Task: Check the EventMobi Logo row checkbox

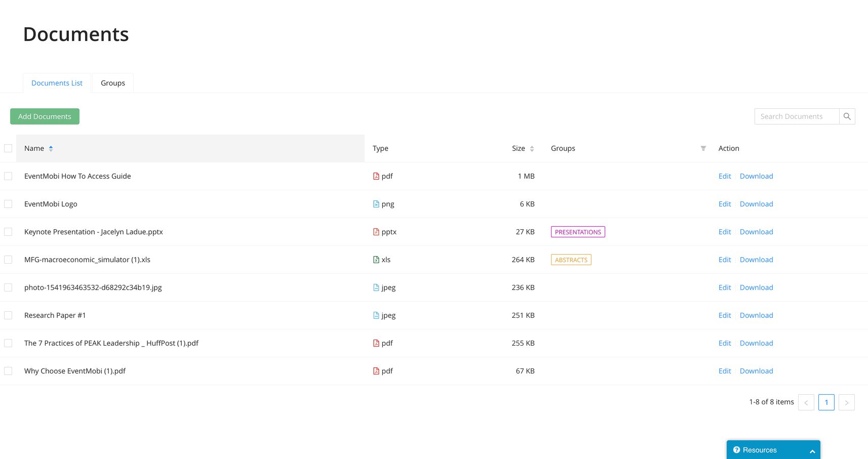Action: tap(8, 204)
